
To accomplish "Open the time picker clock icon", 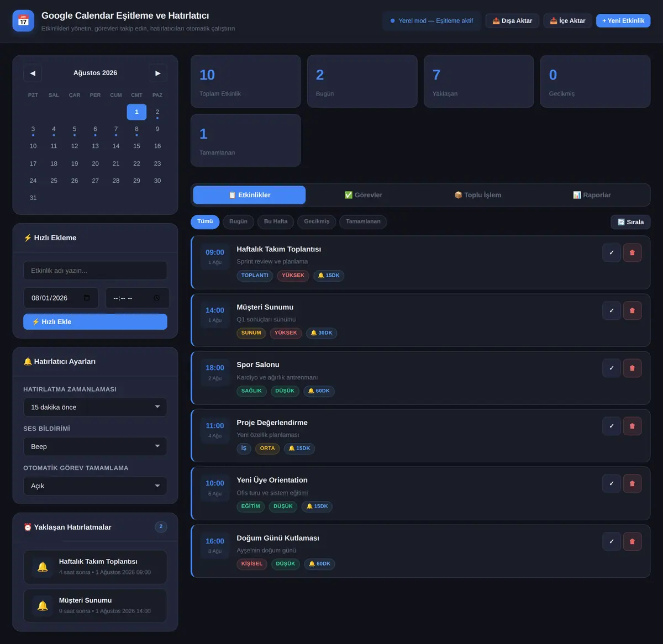I will (156, 298).
